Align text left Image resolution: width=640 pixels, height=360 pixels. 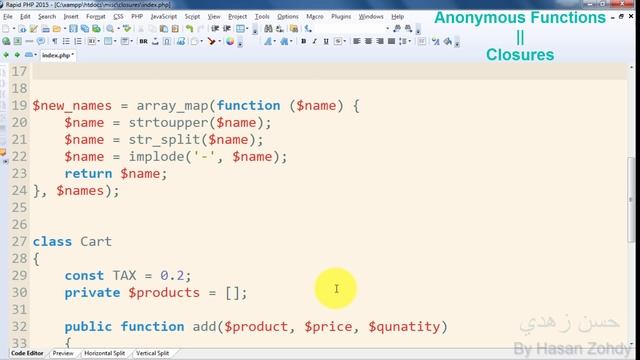[356, 41]
